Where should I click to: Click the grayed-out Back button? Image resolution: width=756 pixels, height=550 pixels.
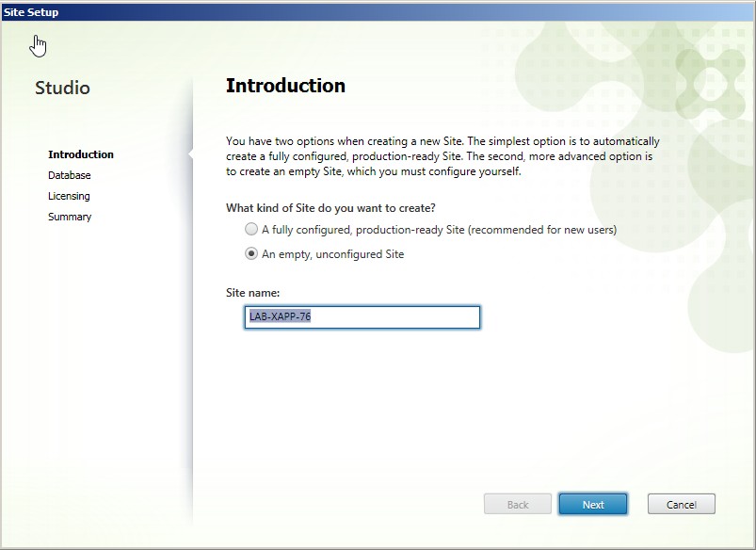[518, 505]
